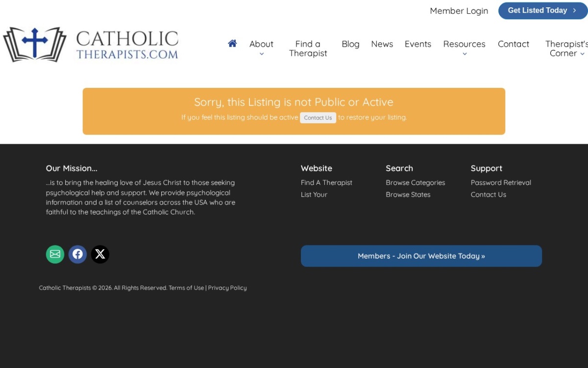This screenshot has height=368, width=588.
Task: Open the Resources menu label
Action: [x=465, y=44]
